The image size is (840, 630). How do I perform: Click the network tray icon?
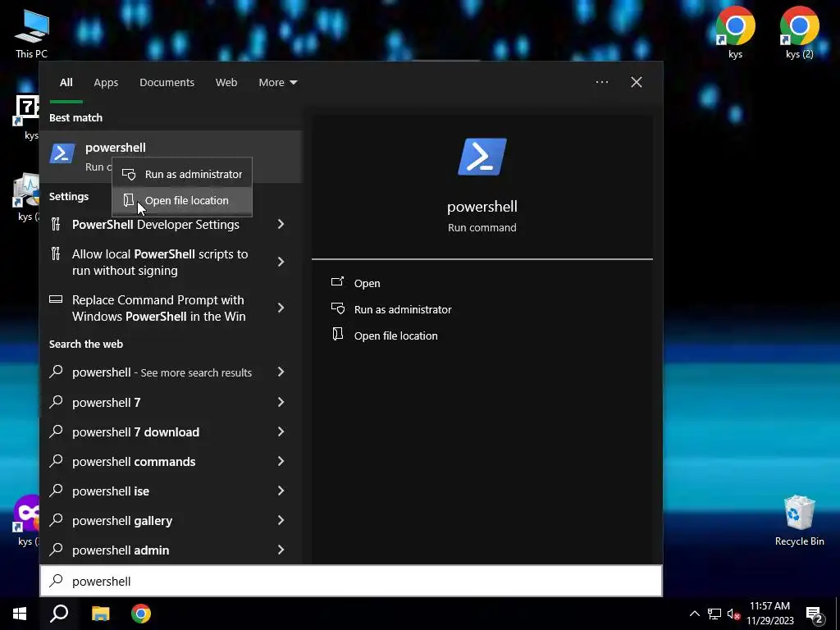[x=714, y=614]
